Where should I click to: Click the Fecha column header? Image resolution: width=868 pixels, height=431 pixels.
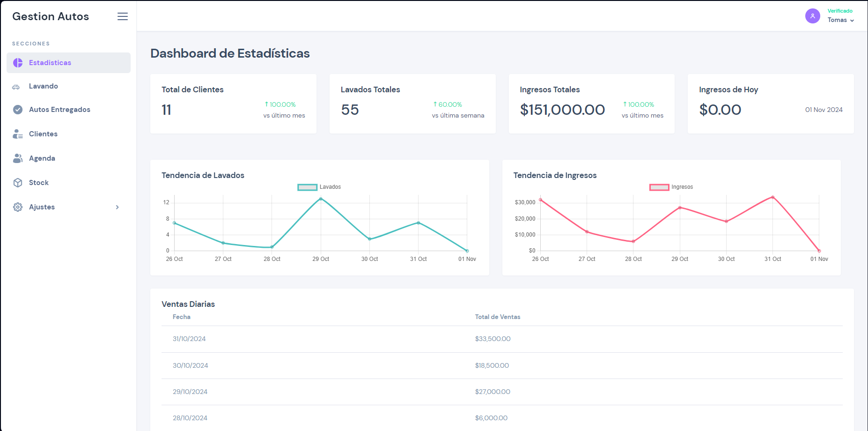pos(182,317)
